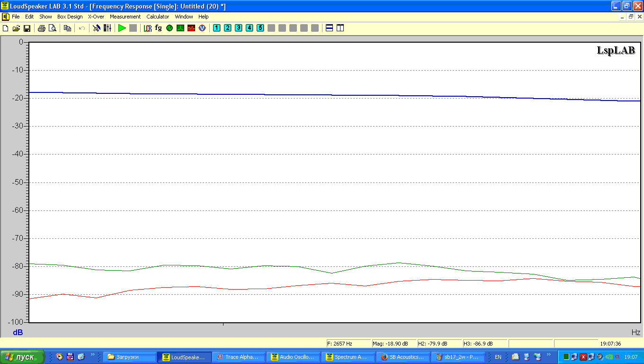Viewport: 644px width, 364px height.
Task: Click the Hz axis label
Action: point(636,332)
